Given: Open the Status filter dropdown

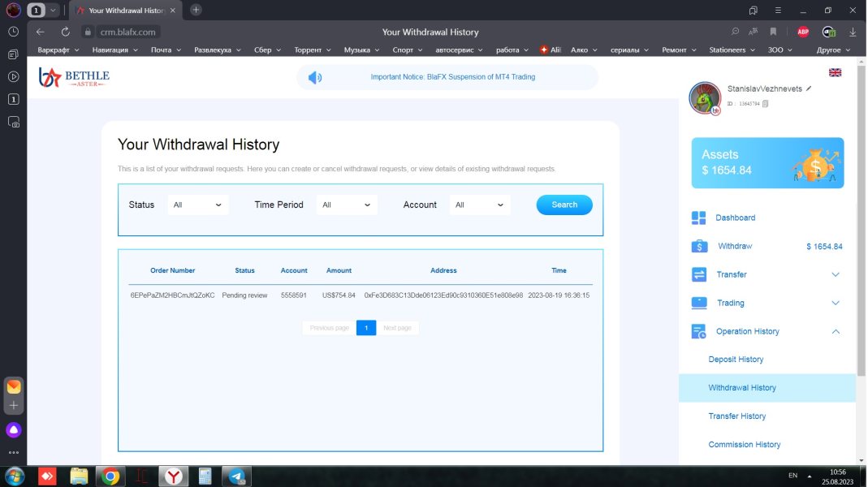Looking at the screenshot, I should (197, 205).
